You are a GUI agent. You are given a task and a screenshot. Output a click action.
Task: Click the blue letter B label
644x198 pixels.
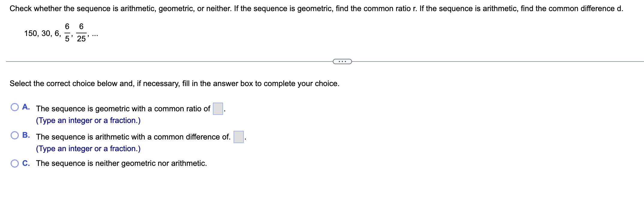pyautogui.click(x=26, y=135)
